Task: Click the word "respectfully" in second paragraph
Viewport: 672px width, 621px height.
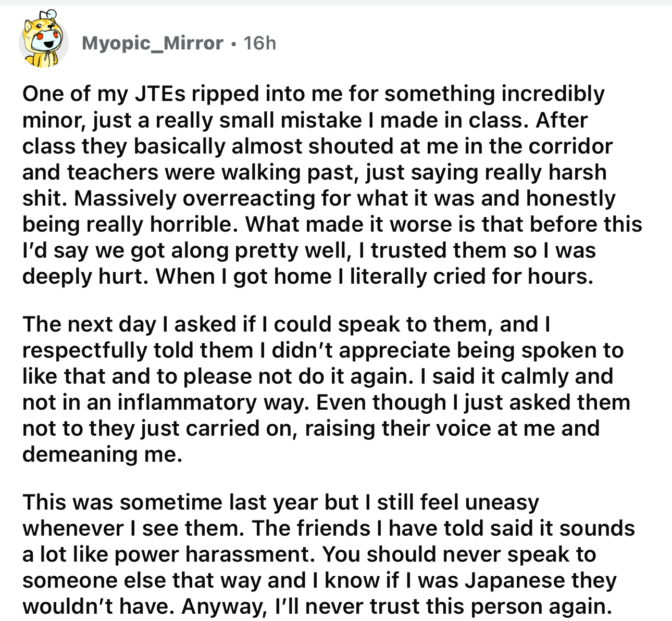Action: 84,350
